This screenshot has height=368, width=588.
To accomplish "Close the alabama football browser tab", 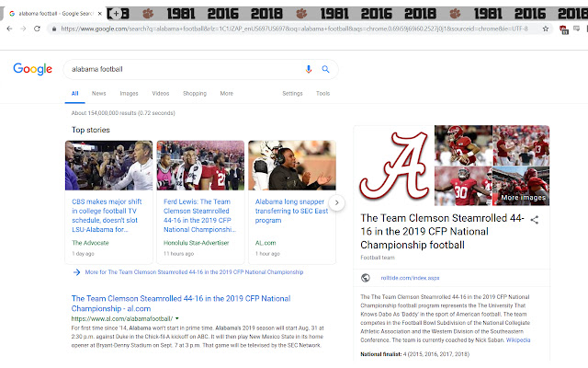I will coord(100,14).
